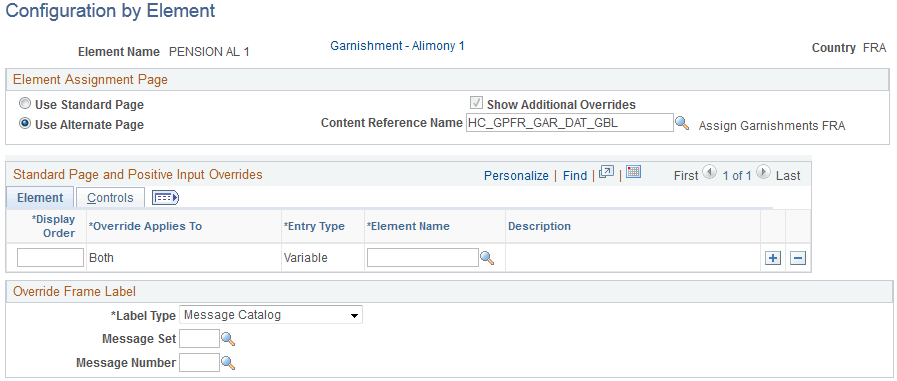Click the Description column header
The image size is (897, 381).
tap(539, 226)
